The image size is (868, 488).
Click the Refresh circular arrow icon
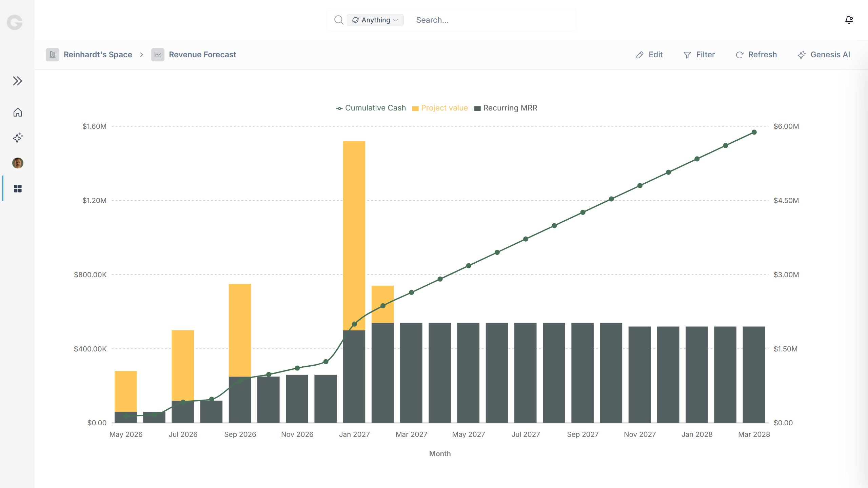point(740,55)
